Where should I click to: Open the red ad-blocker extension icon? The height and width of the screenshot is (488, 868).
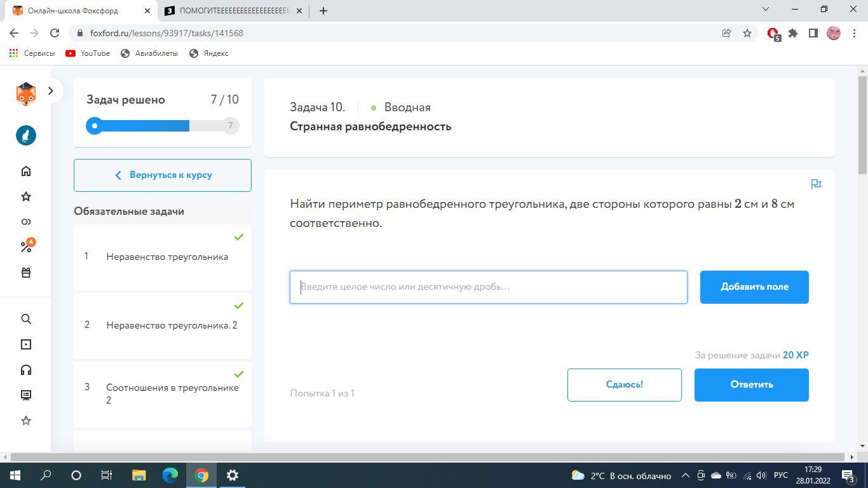(x=773, y=34)
